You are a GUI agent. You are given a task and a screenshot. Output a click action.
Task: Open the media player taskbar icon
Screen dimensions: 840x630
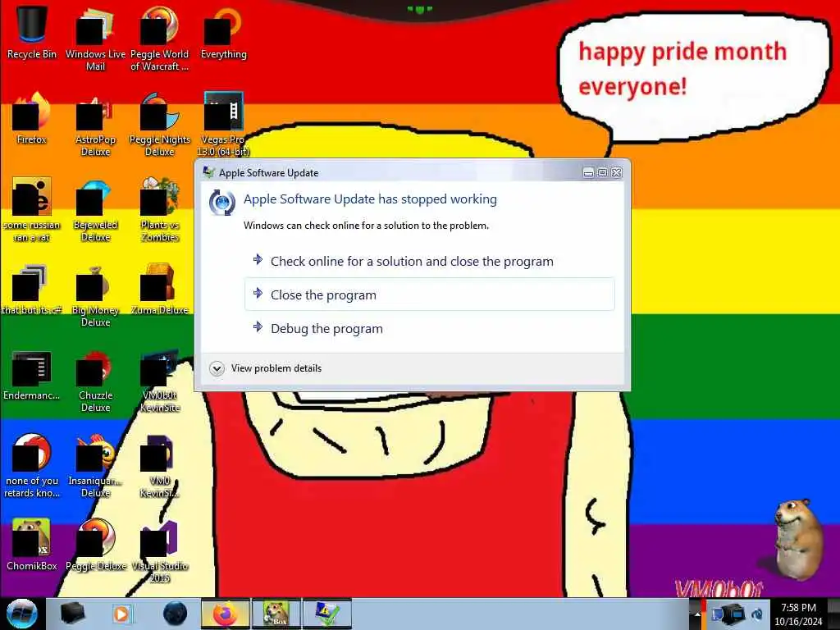click(x=121, y=614)
